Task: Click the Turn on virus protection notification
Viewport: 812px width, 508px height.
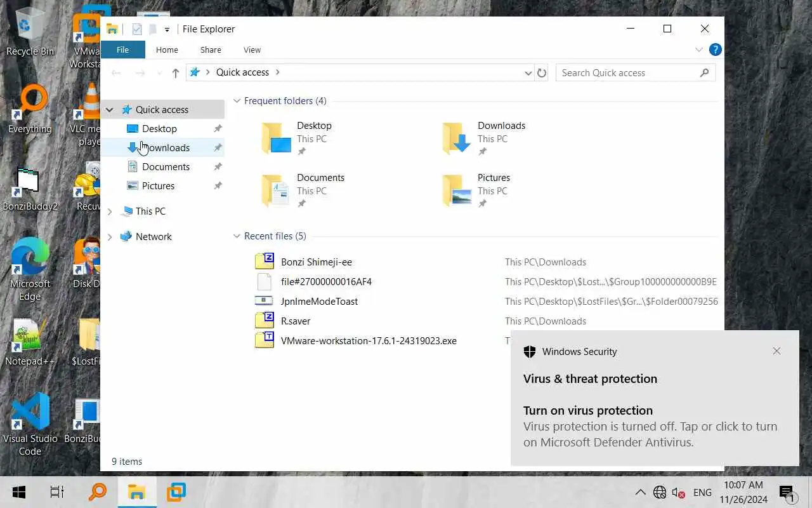Action: click(655, 398)
